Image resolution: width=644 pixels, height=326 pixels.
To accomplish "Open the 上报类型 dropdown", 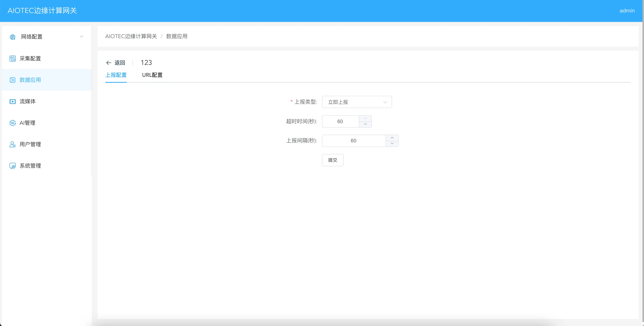I will [x=357, y=102].
